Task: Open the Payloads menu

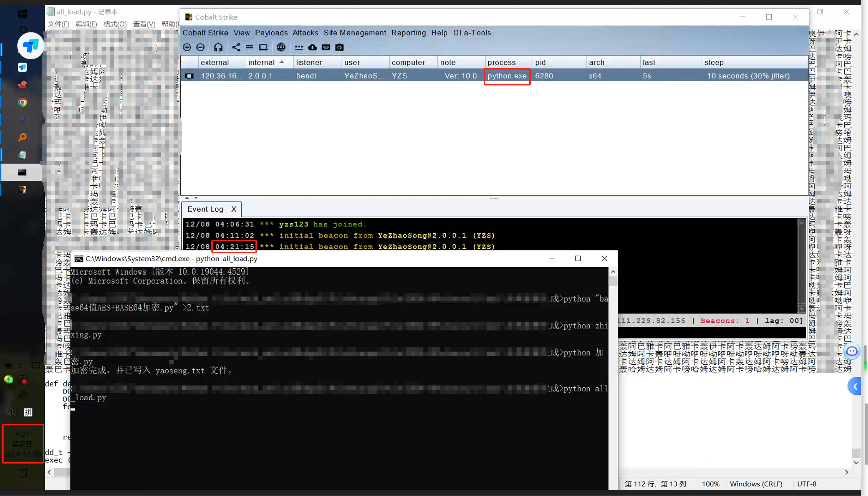Action: [271, 33]
